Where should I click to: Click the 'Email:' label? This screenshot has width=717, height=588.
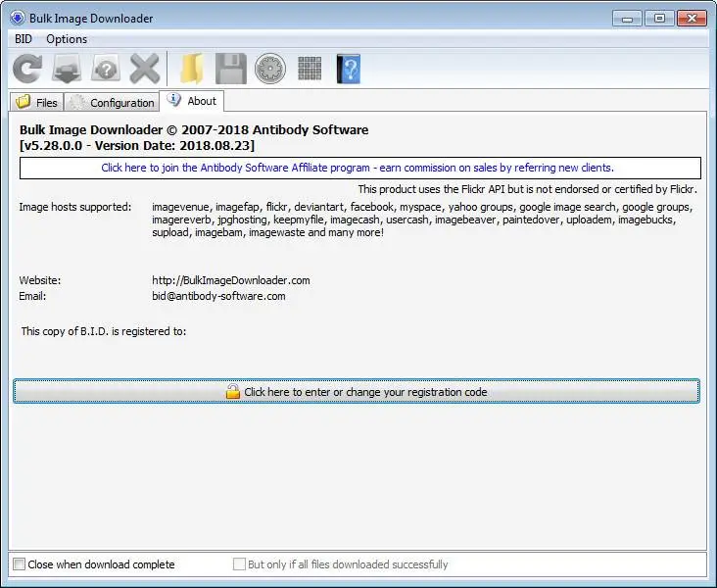pyautogui.click(x=32, y=296)
